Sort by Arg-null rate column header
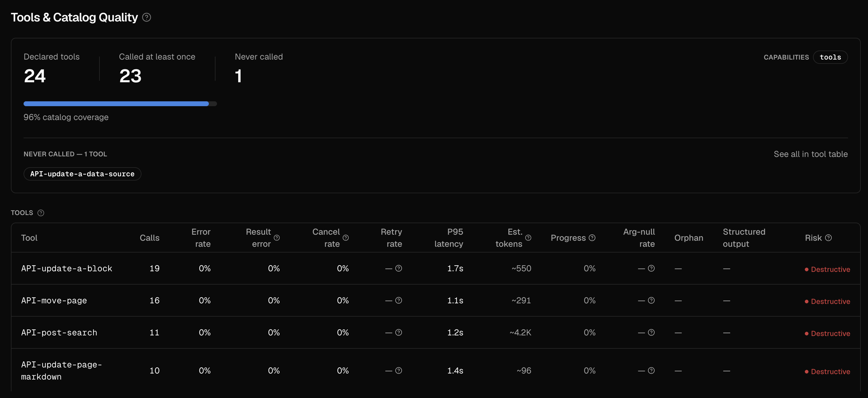This screenshot has width=868, height=398. (639, 238)
